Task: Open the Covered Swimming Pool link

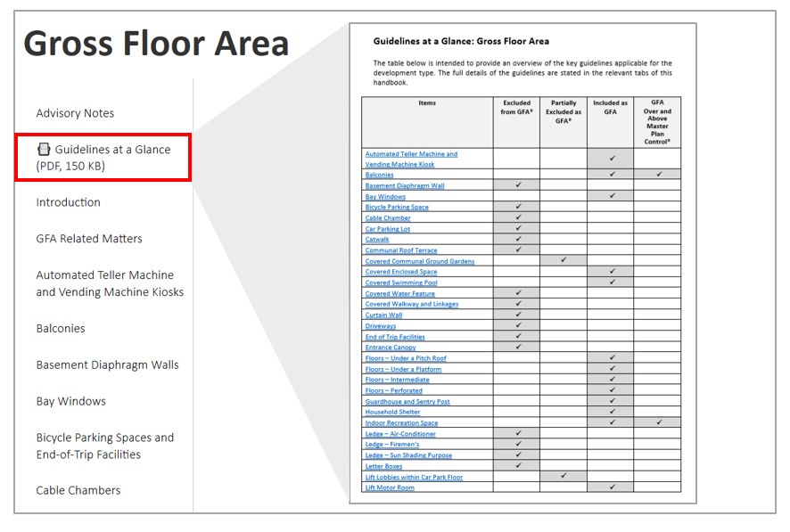Action: pyautogui.click(x=401, y=282)
